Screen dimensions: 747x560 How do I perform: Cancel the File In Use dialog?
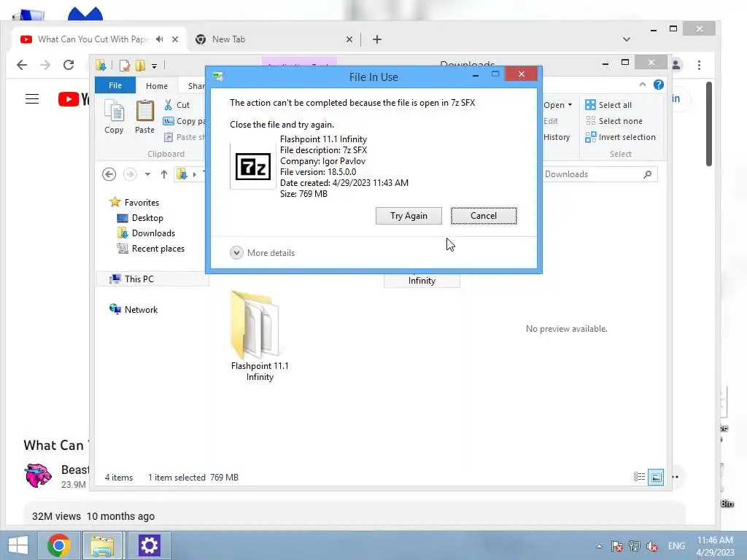pyautogui.click(x=484, y=216)
